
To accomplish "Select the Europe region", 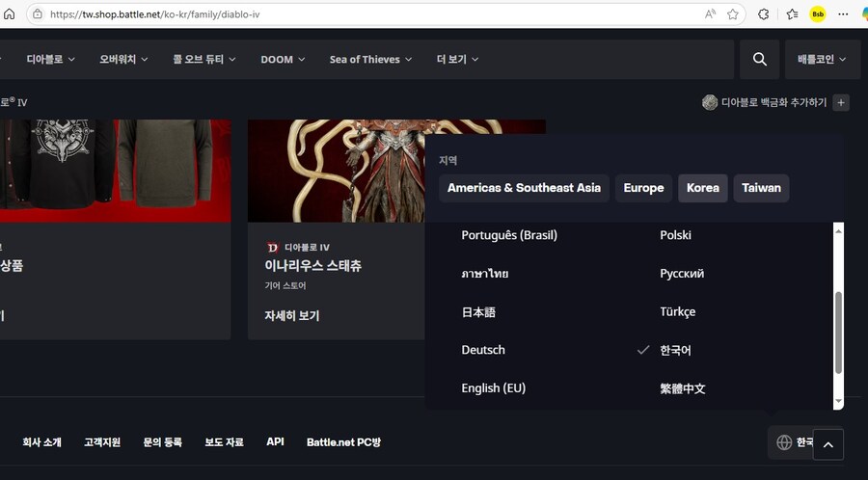I will coord(643,188).
